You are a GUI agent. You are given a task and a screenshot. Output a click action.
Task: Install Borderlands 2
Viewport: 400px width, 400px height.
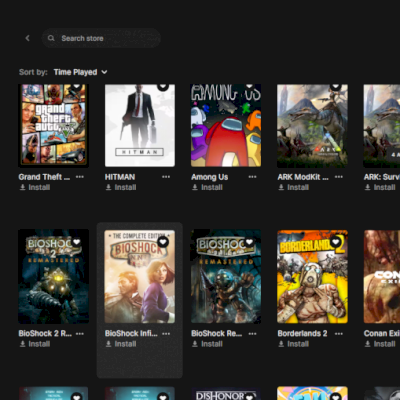(294, 344)
